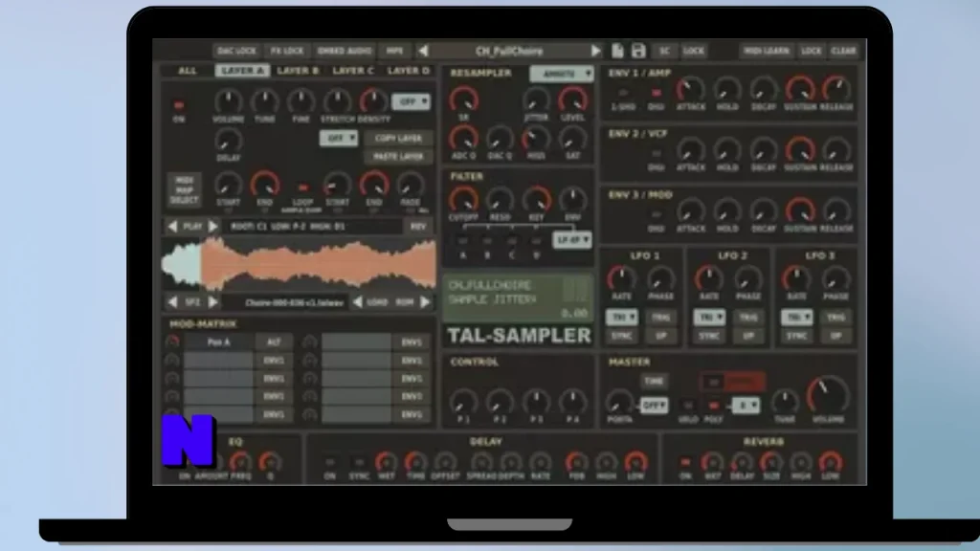
Task: Click the DAC LOCK button
Action: (x=237, y=51)
